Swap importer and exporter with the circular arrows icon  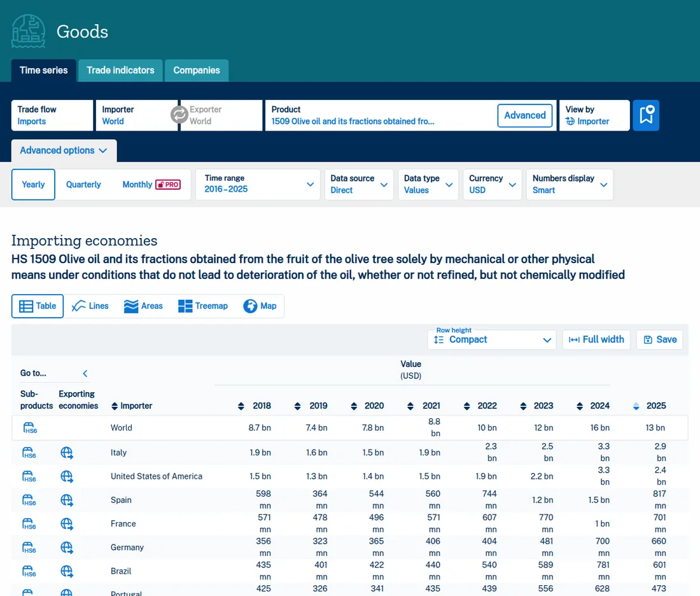click(179, 115)
